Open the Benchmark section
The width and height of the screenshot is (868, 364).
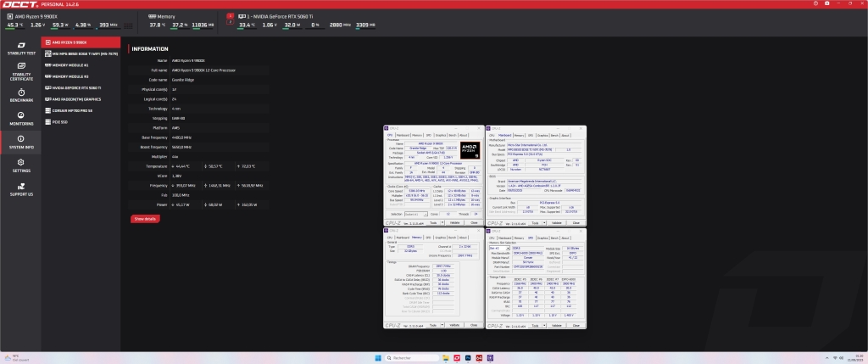pyautogui.click(x=21, y=95)
